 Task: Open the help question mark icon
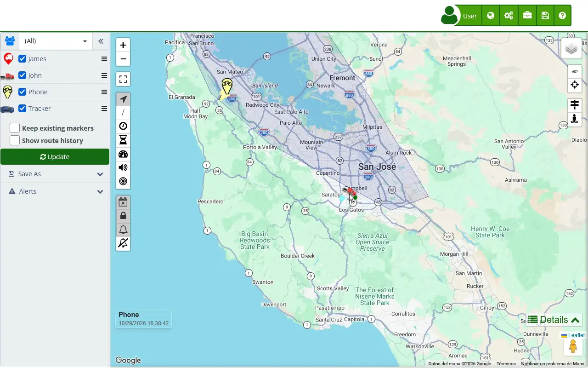(x=562, y=16)
